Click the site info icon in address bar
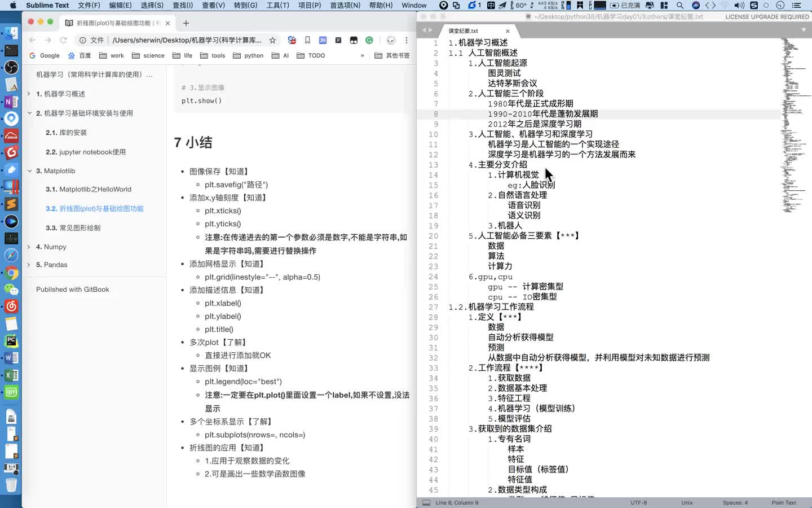 [82, 40]
